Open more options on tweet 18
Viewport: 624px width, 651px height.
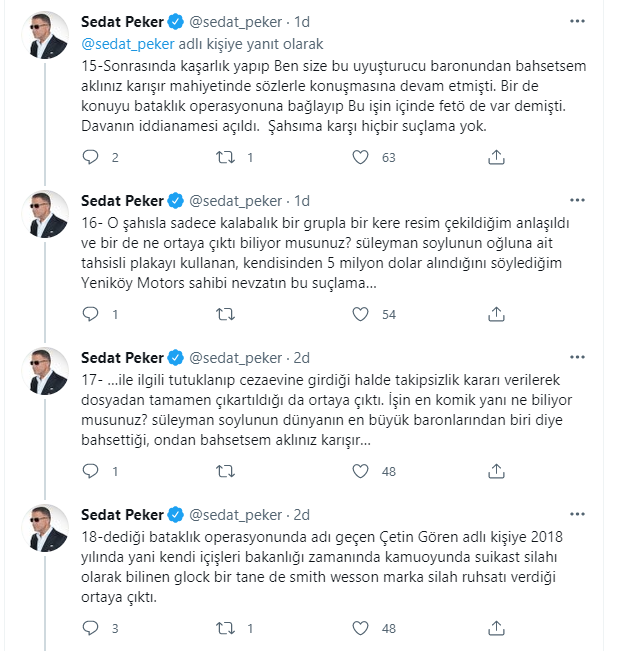(577, 514)
